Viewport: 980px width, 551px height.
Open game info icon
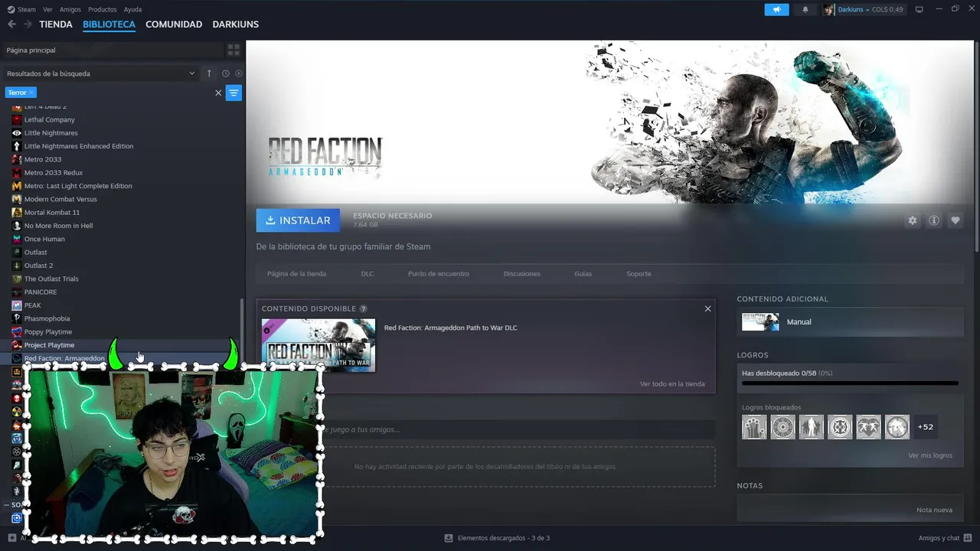pos(934,220)
